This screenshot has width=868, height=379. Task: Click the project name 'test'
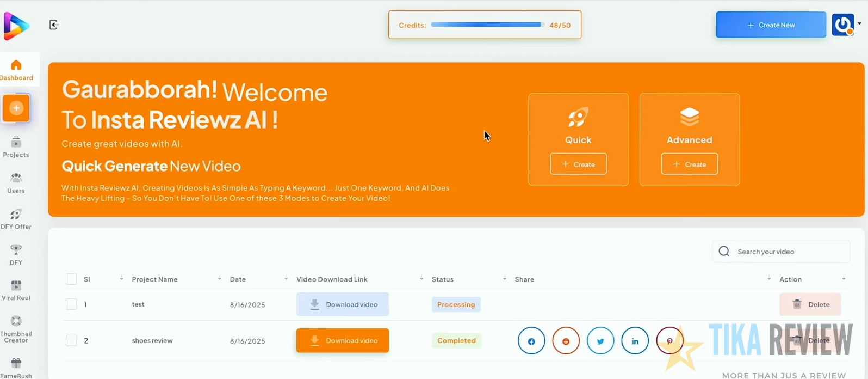(x=138, y=304)
